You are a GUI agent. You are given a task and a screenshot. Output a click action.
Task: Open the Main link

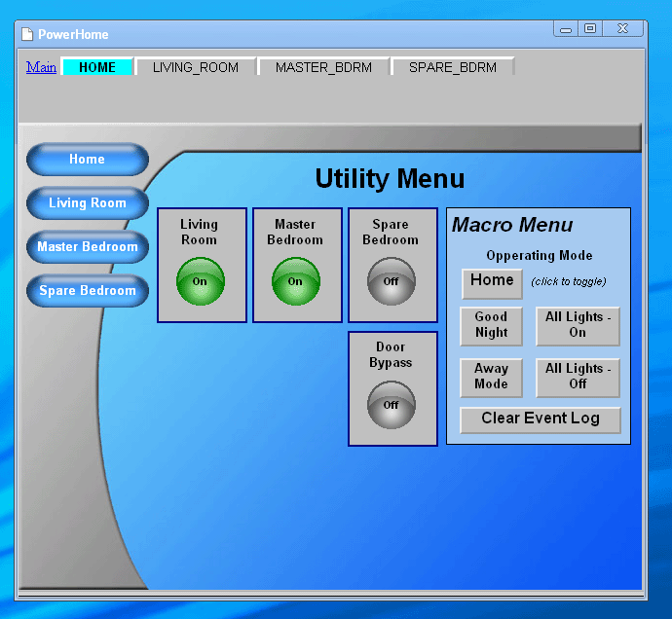point(41,67)
